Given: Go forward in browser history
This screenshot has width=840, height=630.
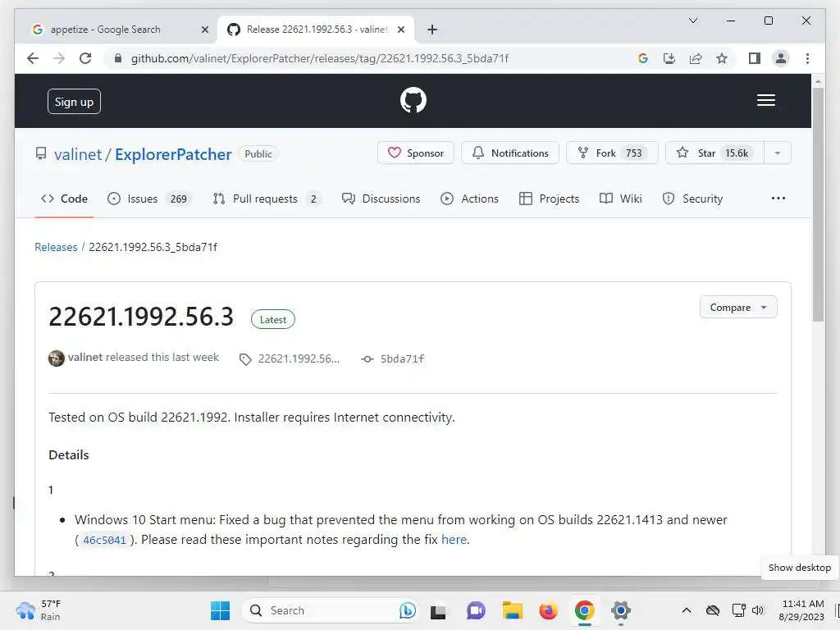Looking at the screenshot, I should (x=59, y=58).
